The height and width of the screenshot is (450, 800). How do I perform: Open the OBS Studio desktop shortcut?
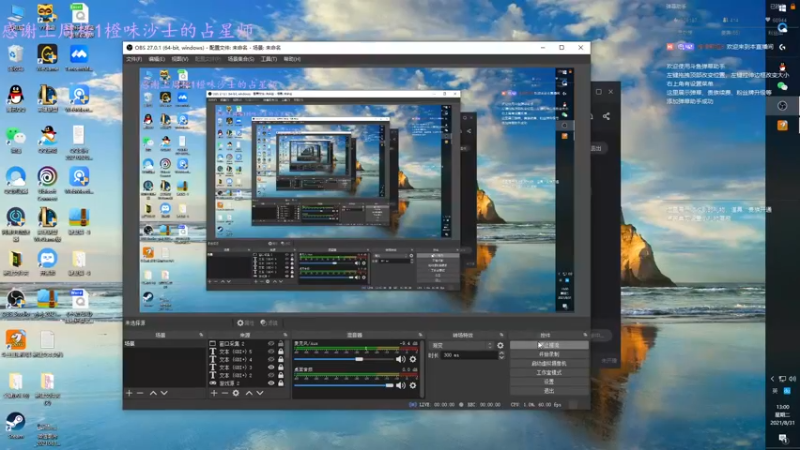point(16,303)
